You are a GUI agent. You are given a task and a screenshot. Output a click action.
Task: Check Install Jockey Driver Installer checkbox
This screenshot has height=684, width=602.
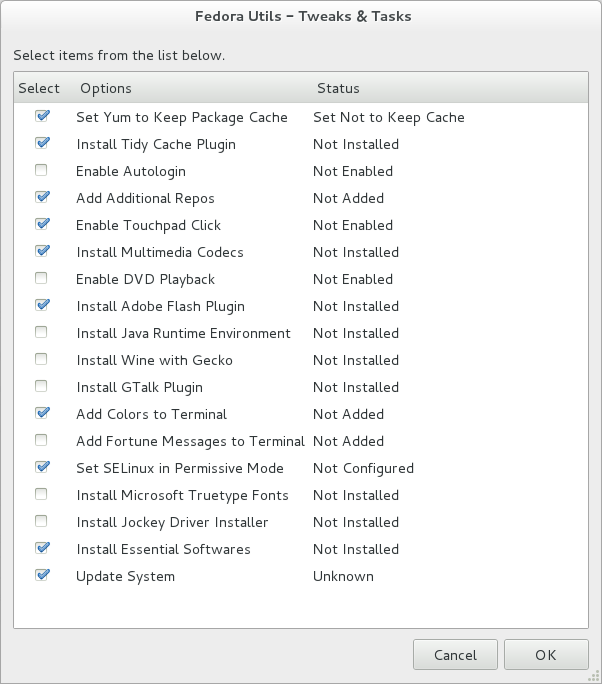(x=41, y=522)
